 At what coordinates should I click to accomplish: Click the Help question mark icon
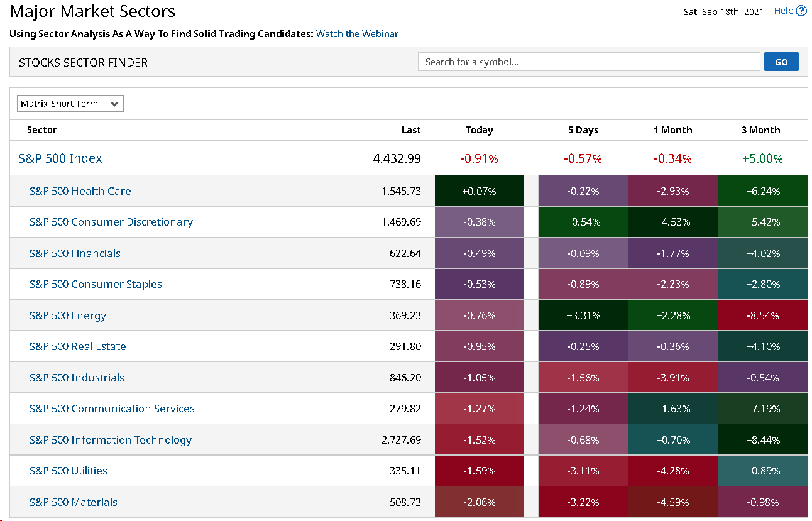pos(801,11)
